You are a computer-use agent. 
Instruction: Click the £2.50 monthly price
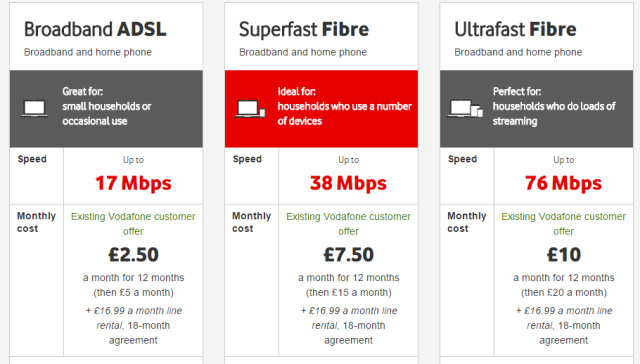(133, 255)
